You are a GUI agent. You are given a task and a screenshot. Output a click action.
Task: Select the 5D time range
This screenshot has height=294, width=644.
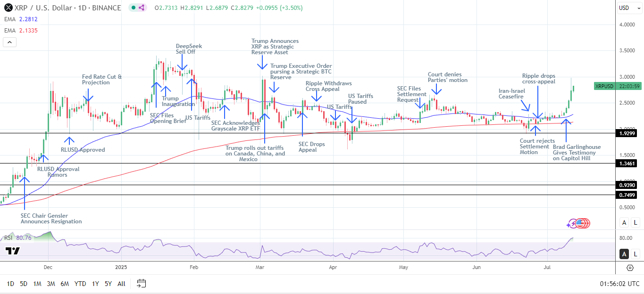click(x=24, y=284)
